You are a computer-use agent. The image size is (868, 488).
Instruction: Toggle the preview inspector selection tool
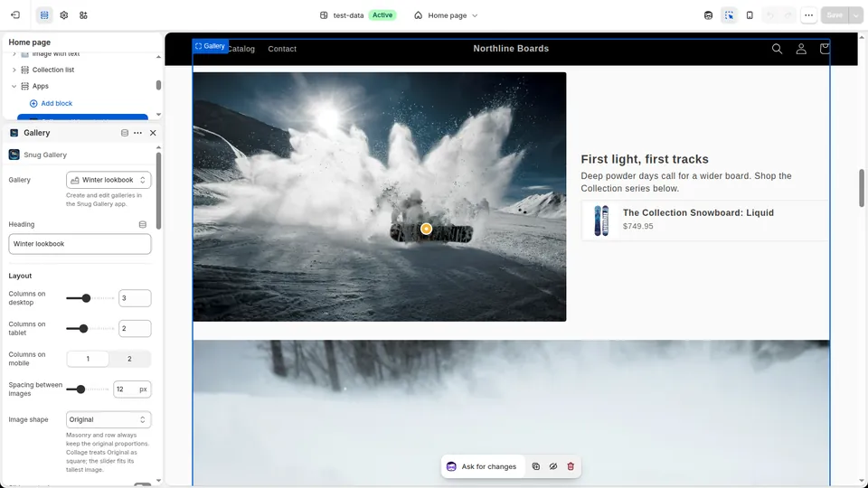[729, 15]
